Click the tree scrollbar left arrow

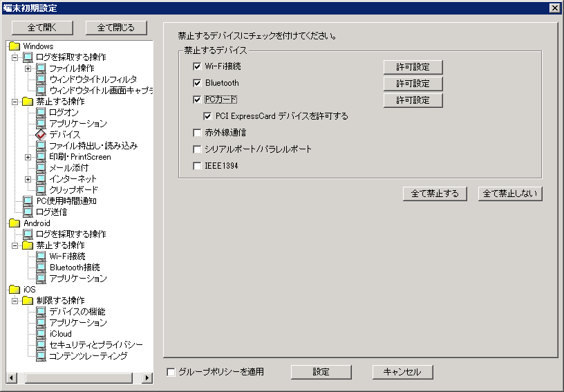[x=12, y=377]
